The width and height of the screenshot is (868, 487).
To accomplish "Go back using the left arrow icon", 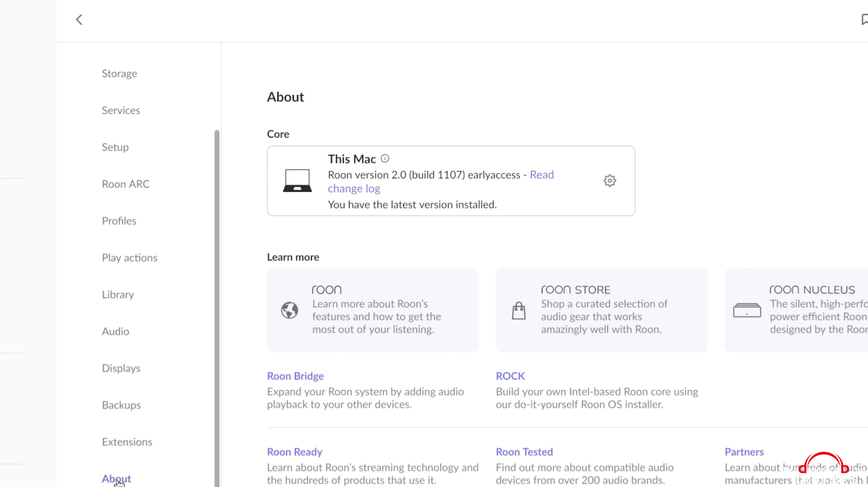I will tap(79, 20).
